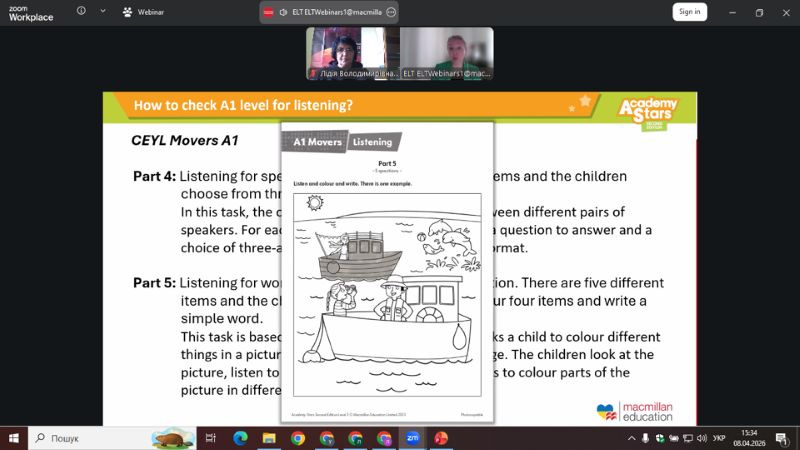800x450 pixels.
Task: Click the speaker icon in the sharing pill
Action: click(283, 12)
